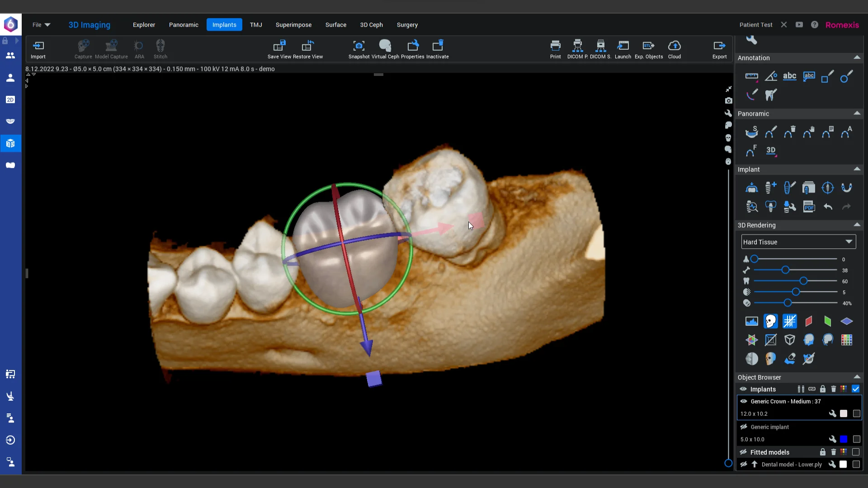
Task: Check the Generic implant checkbox
Action: pyautogui.click(x=856, y=439)
